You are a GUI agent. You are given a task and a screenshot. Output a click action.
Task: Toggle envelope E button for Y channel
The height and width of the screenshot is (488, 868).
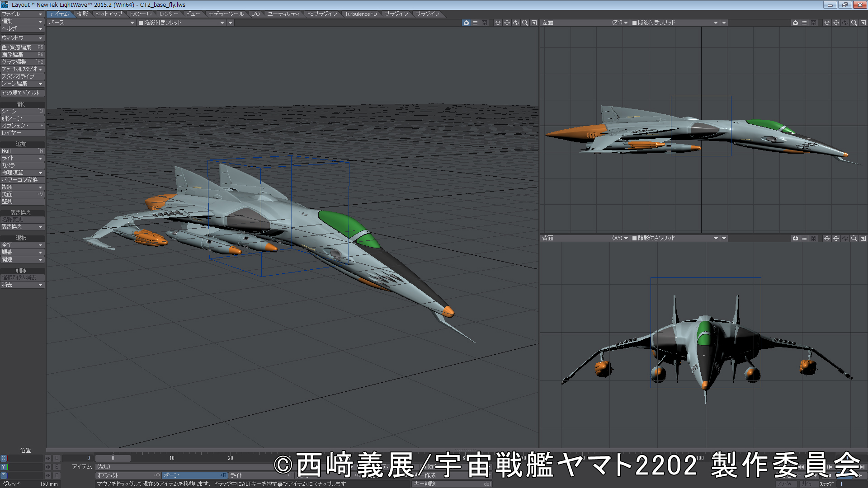pyautogui.click(x=57, y=467)
